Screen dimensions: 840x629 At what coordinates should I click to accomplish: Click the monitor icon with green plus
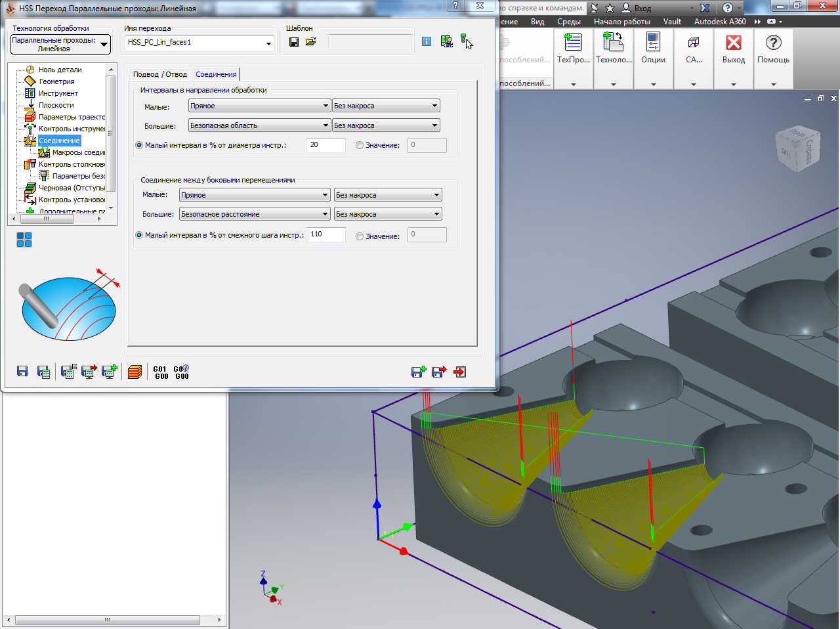(110, 372)
